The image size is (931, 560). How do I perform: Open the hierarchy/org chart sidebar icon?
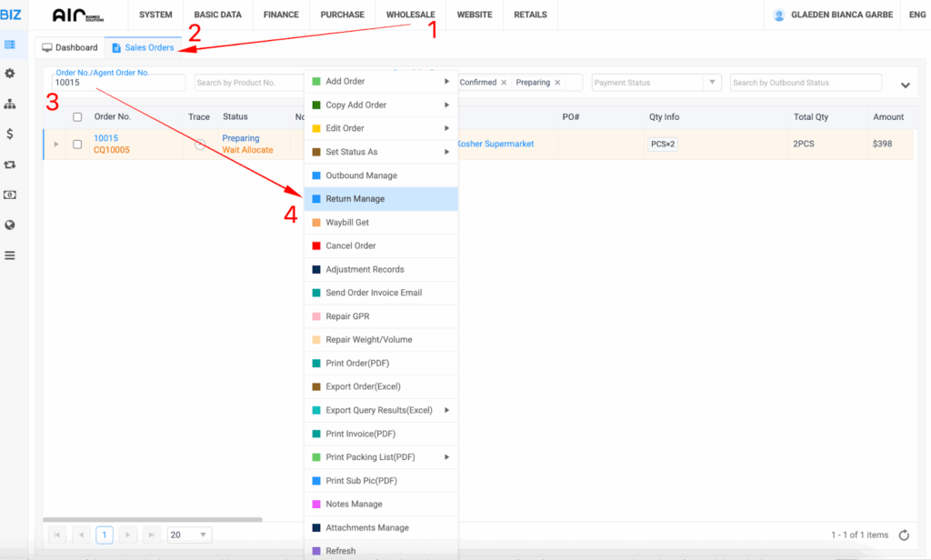click(10, 104)
